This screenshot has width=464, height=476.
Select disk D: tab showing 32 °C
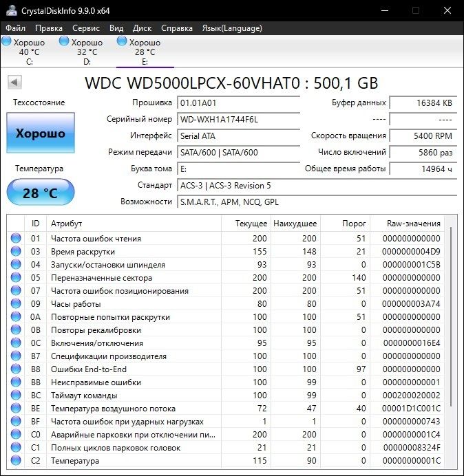pyautogui.click(x=87, y=52)
